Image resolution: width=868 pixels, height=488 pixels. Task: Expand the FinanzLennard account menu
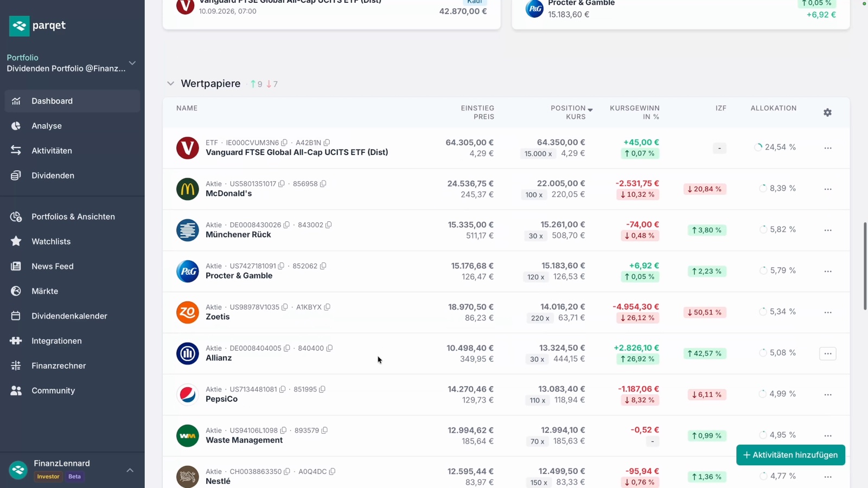(130, 470)
